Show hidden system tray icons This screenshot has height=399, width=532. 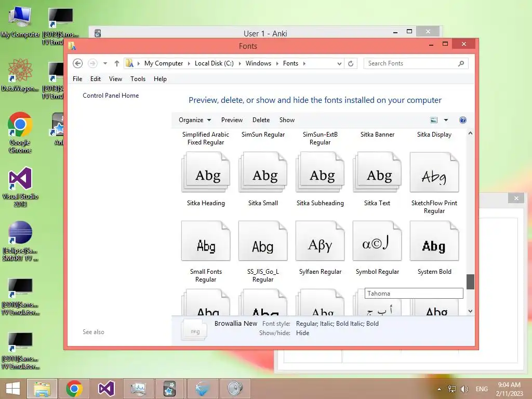(439, 389)
